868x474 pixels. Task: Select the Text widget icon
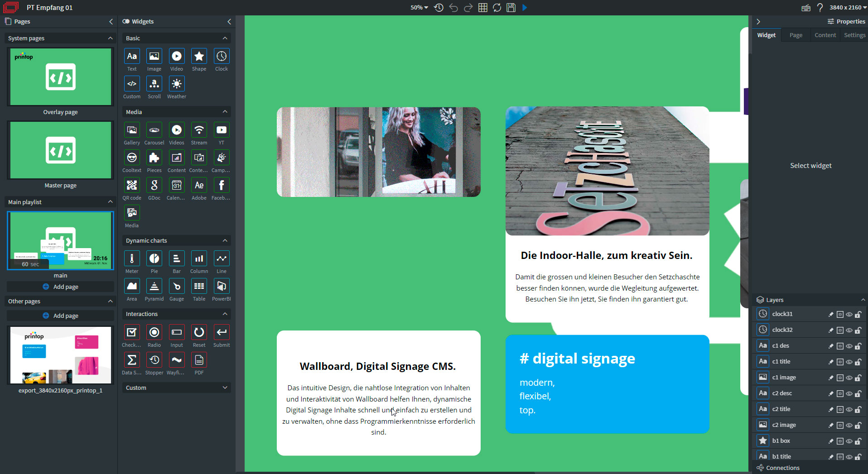[132, 57]
